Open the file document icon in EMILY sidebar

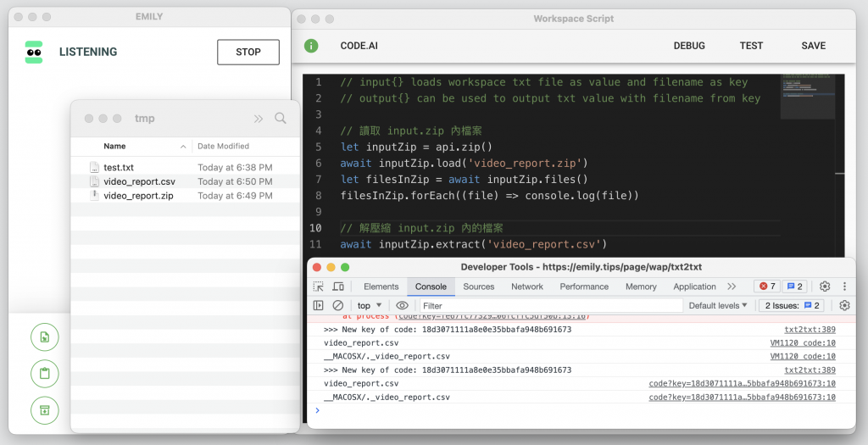(45, 337)
